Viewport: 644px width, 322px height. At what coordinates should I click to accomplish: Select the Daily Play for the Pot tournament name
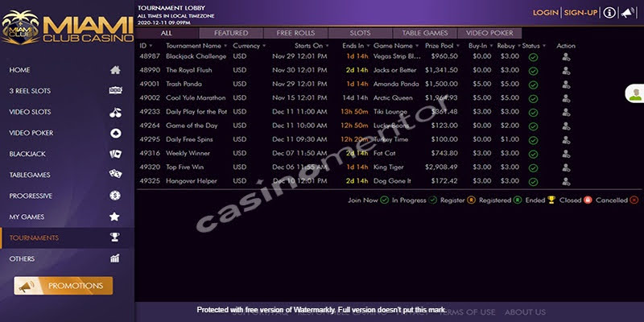coord(196,112)
